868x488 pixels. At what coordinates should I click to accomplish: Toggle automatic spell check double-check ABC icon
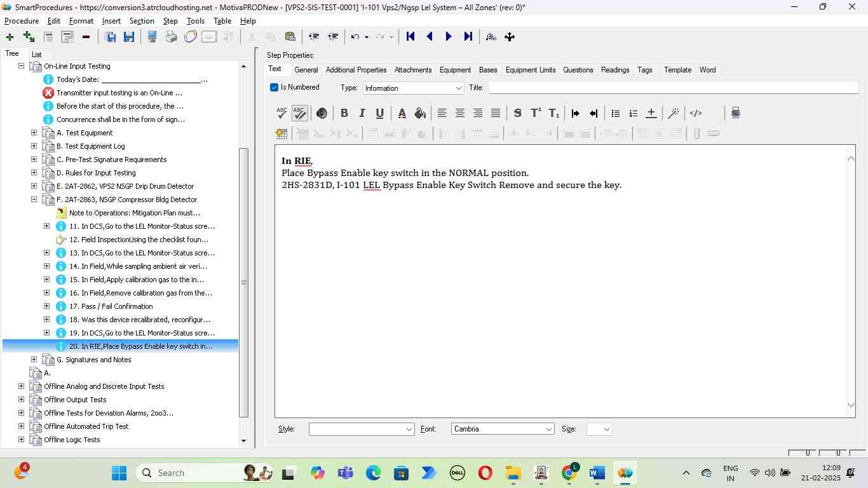(x=299, y=113)
